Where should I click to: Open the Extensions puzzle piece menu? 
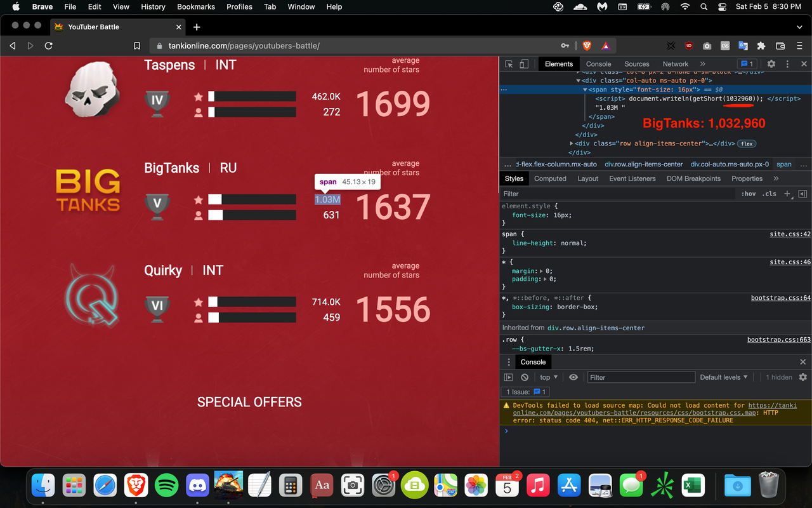coord(761,46)
